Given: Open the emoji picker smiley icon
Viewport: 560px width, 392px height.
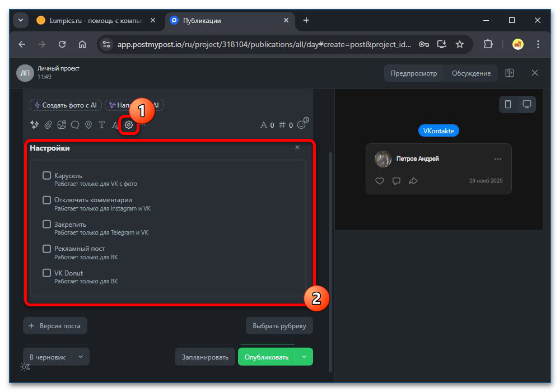Looking at the screenshot, I should [x=301, y=124].
